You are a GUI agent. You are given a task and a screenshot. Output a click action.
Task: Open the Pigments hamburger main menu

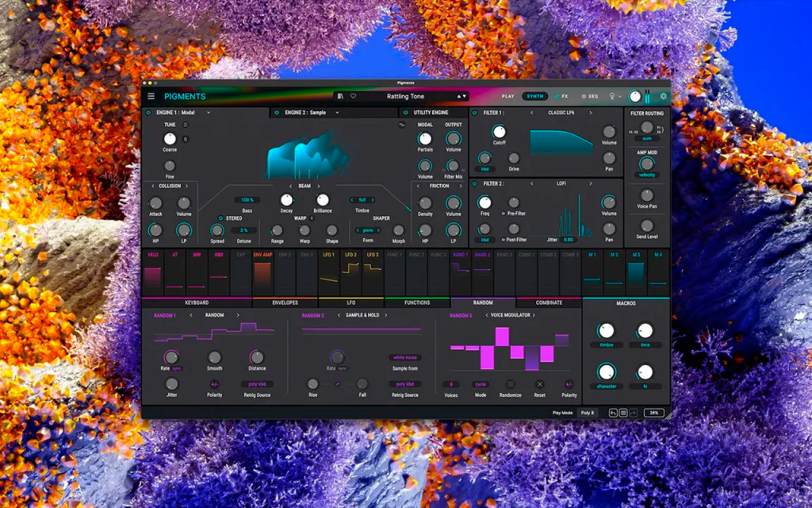[151, 96]
